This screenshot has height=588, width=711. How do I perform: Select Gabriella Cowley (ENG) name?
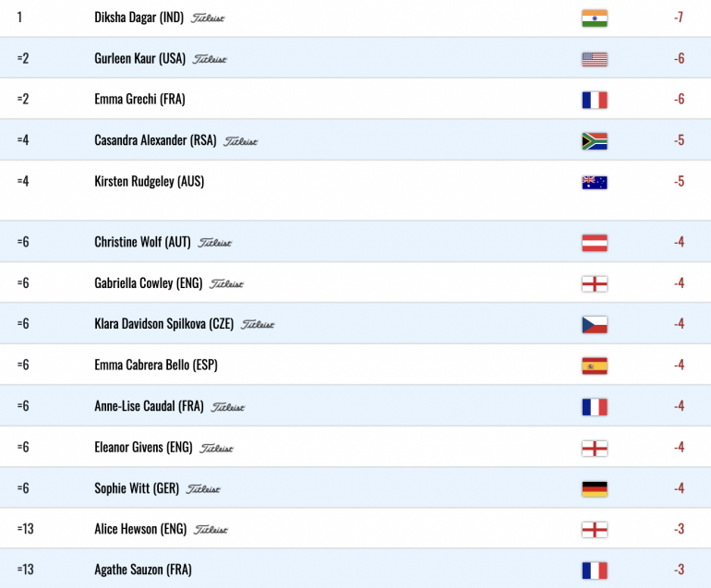click(149, 283)
